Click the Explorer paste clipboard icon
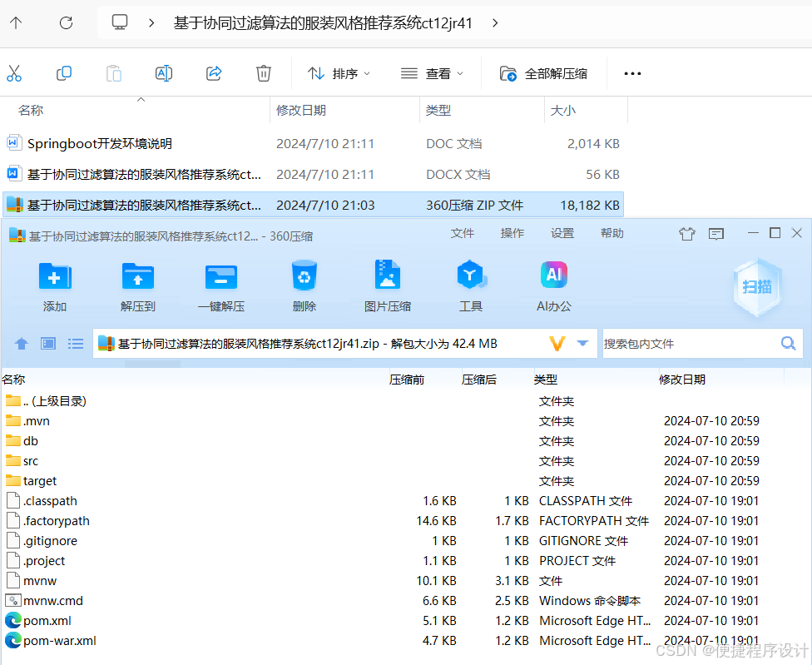 click(x=113, y=73)
